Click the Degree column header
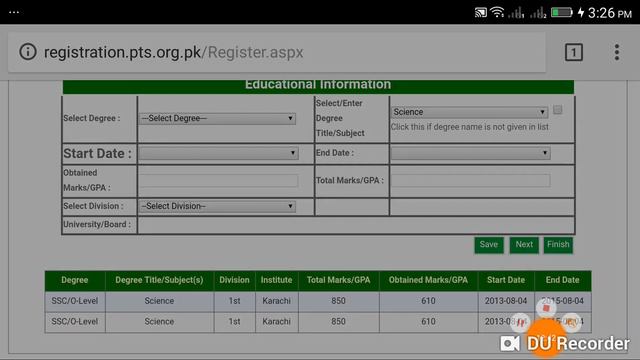The width and height of the screenshot is (640, 360). pyautogui.click(x=75, y=280)
